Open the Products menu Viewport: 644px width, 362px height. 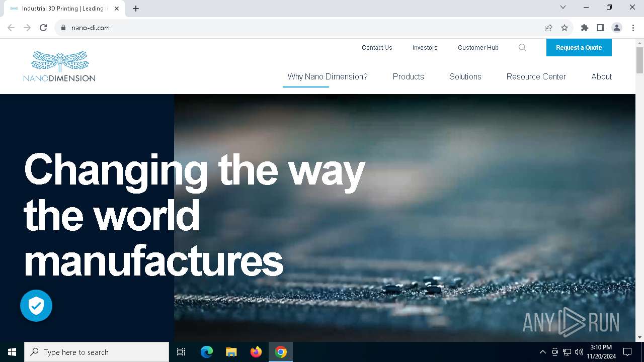pyautogui.click(x=408, y=76)
